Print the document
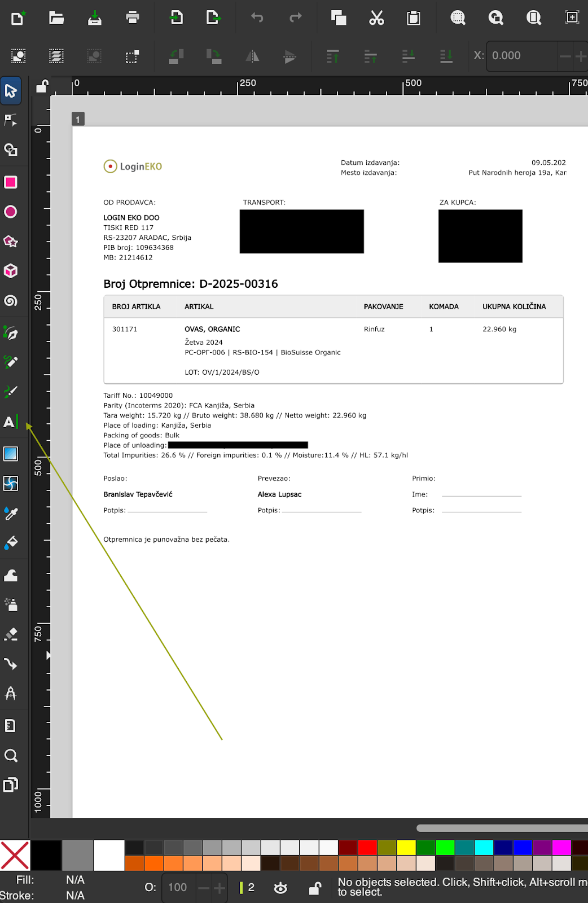 (x=133, y=18)
